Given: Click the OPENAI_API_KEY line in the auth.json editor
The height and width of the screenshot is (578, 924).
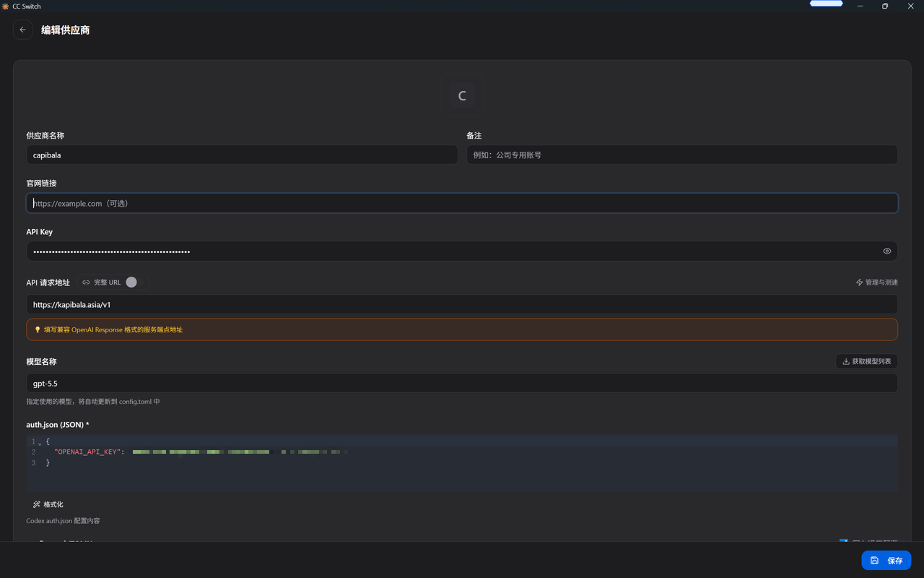Looking at the screenshot, I should (462, 452).
